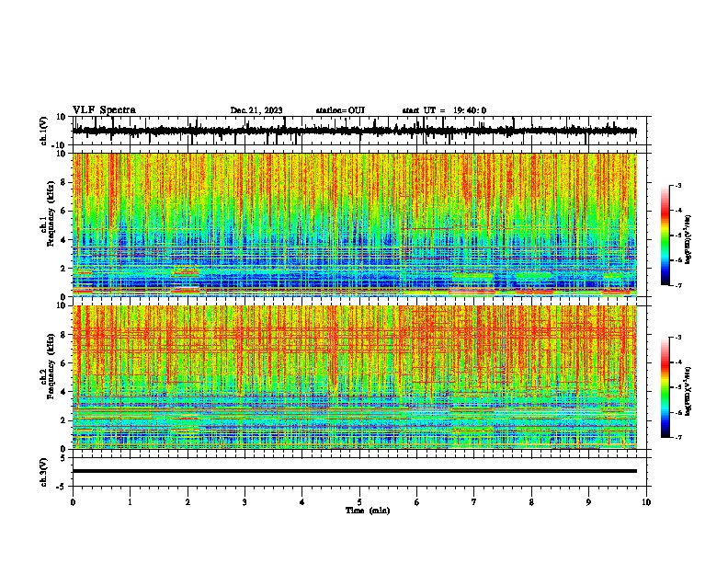The image size is (728, 563).
Task: Click the "1" minute tick on time axis
Action: tap(130, 502)
